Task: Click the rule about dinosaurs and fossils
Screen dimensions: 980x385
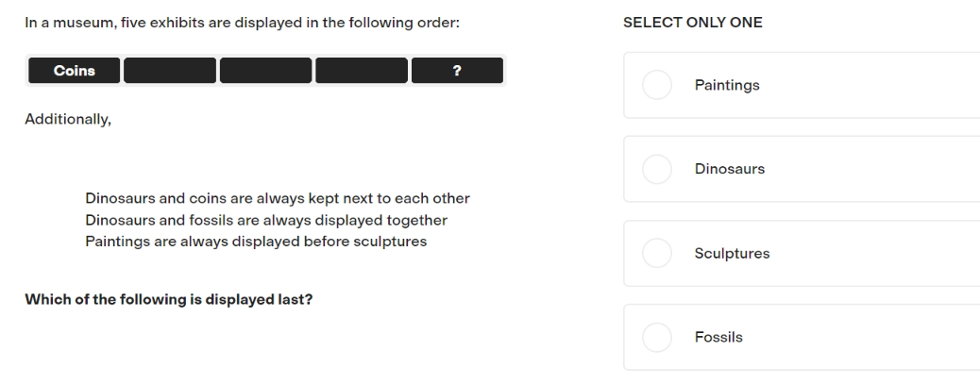Action: click(x=266, y=221)
